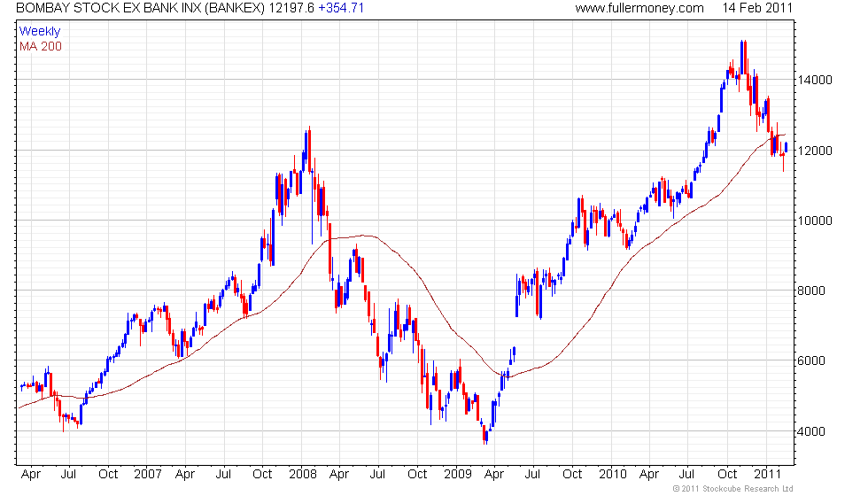Click the 8000 y-axis label

[811, 291]
